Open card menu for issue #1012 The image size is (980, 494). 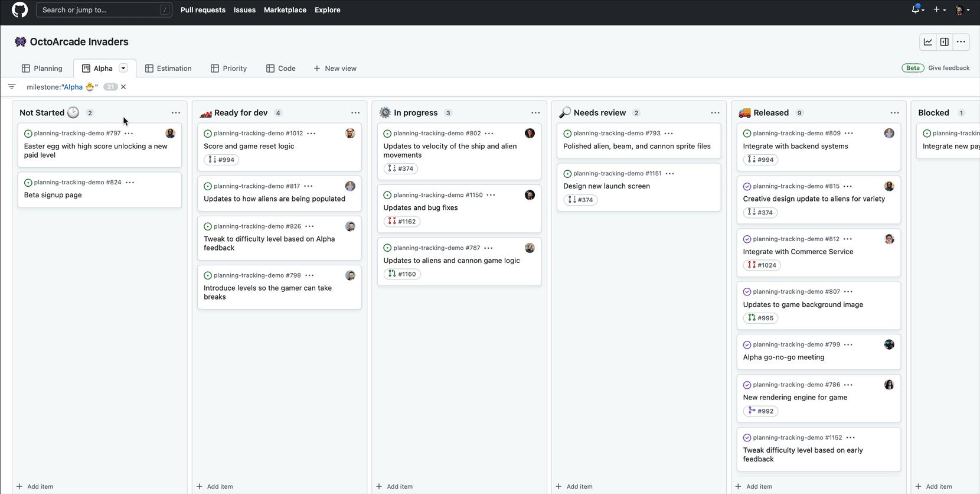click(x=311, y=134)
